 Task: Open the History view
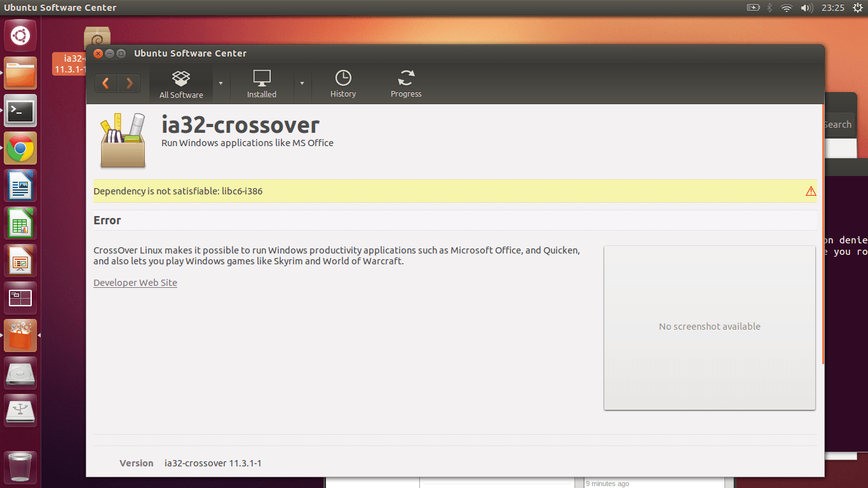pos(343,85)
